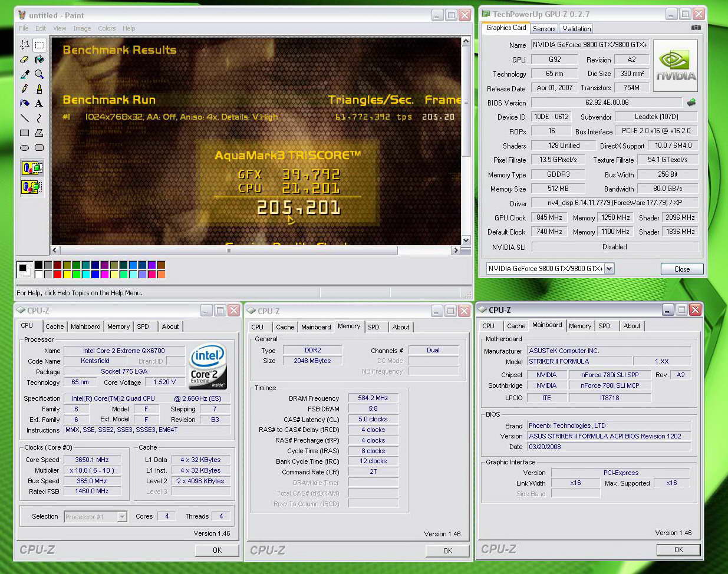Click the NVIDIA logo in GPU-Z
This screenshot has width=728, height=574.
coord(676,66)
